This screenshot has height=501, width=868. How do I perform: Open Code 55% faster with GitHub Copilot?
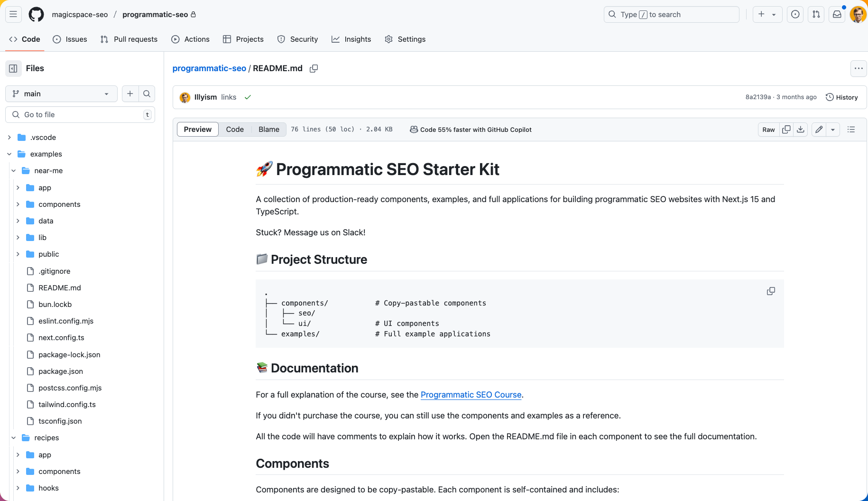471,130
